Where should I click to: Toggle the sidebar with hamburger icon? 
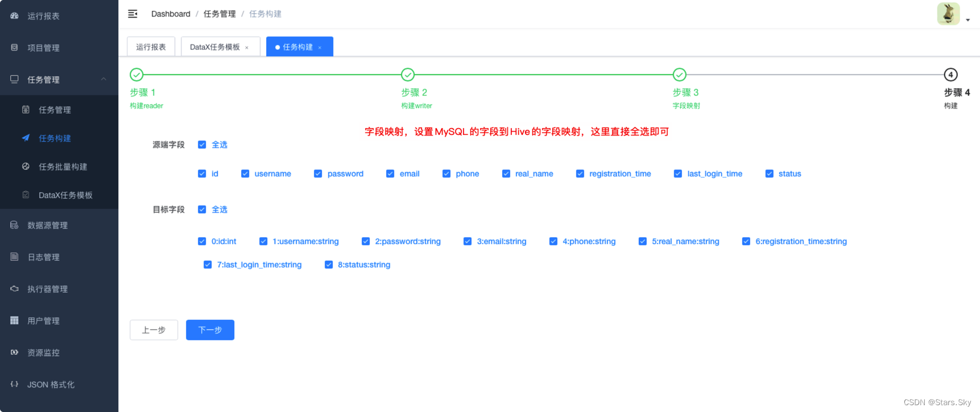[x=133, y=14]
